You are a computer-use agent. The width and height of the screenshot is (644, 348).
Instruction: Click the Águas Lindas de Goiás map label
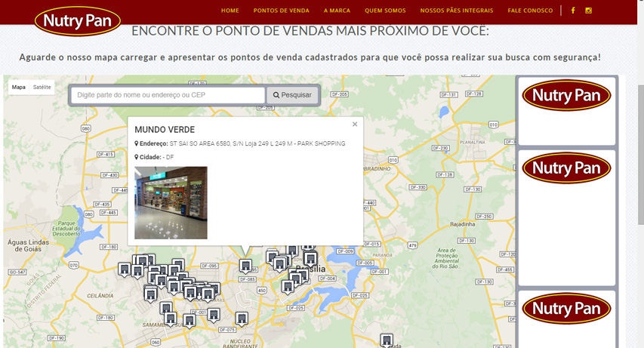point(28,245)
